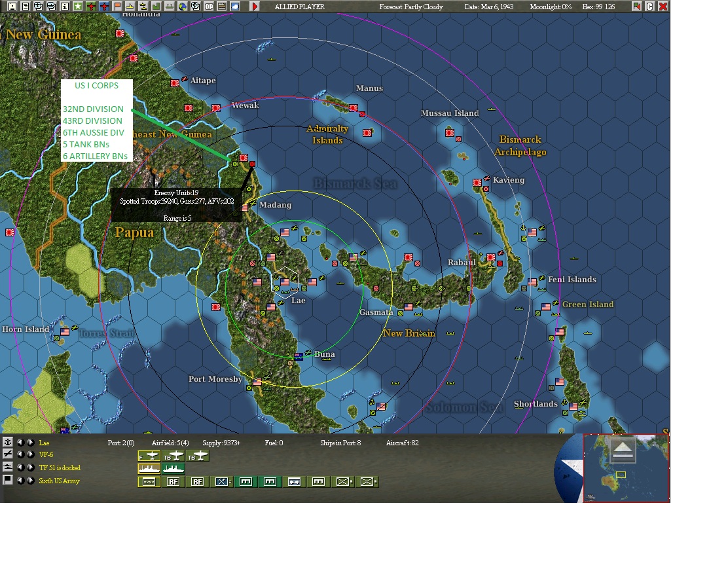Screen dimensions: 709x588
Task: Go to next base with right arrow by Lae
Action: click(x=30, y=443)
